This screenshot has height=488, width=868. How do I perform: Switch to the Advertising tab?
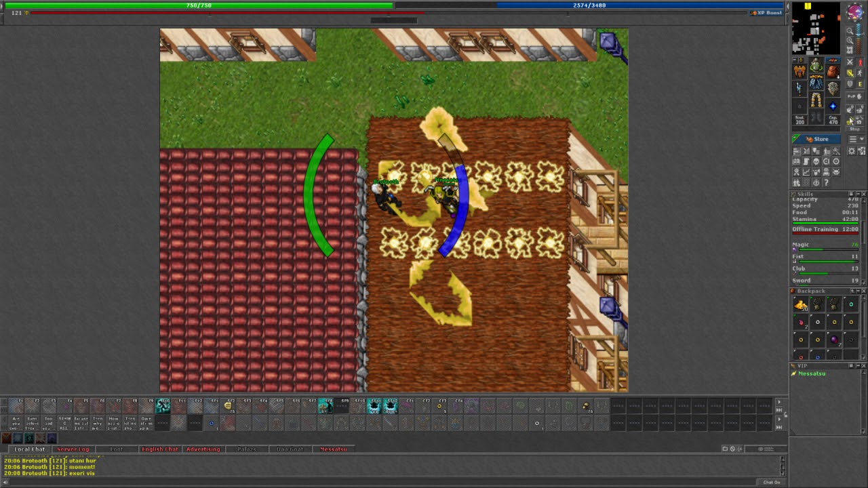[x=203, y=449]
